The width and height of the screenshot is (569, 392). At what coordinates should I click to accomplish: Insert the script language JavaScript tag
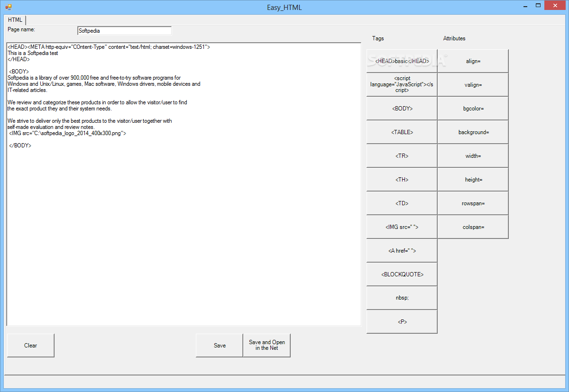(x=402, y=85)
